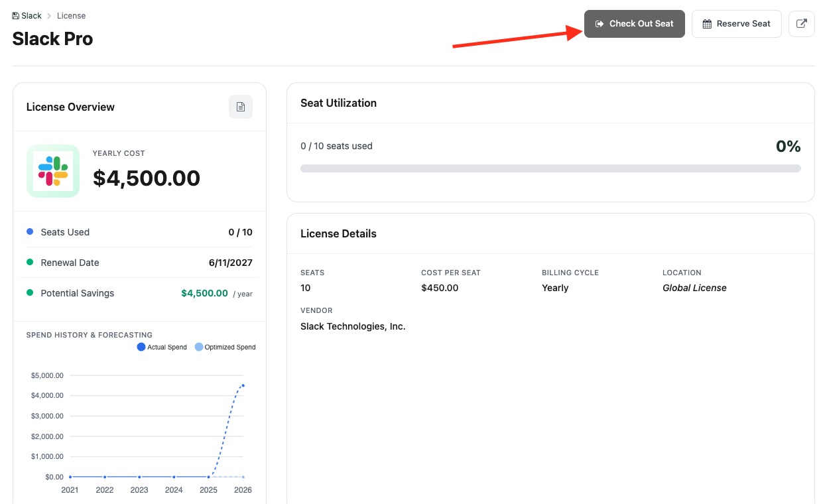
Task: Click the Check Out Seat button
Action: [x=634, y=24]
